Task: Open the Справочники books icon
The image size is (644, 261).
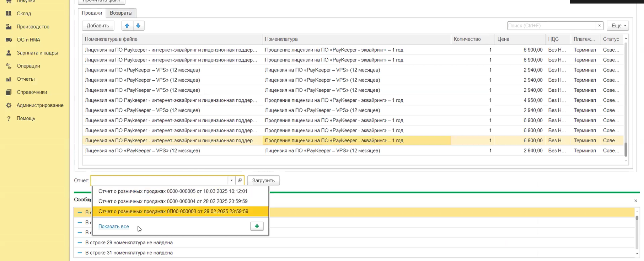Action: (9, 92)
